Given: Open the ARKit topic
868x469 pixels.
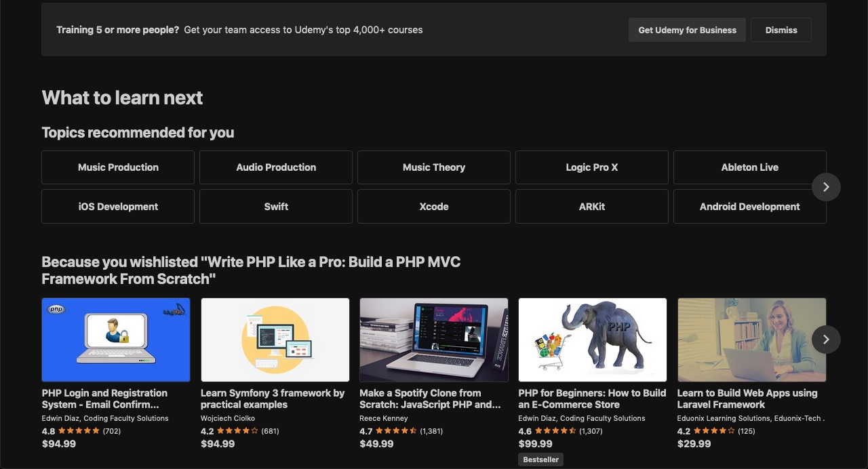Looking at the screenshot, I should [x=591, y=206].
